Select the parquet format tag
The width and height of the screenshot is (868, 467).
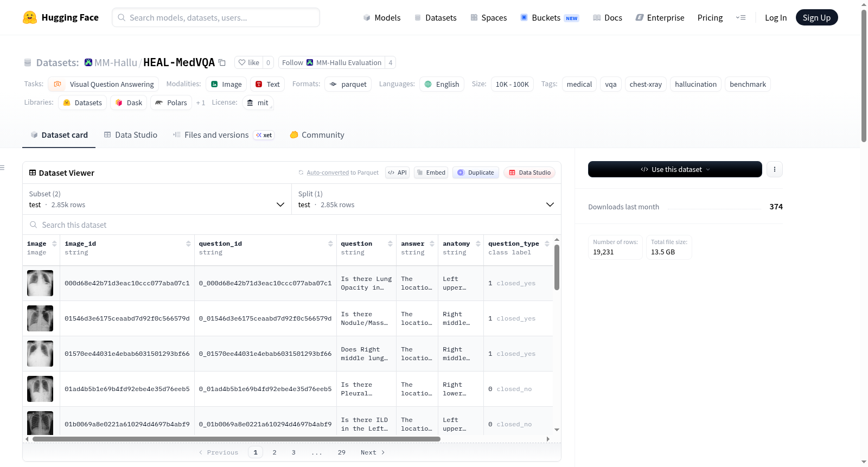click(348, 84)
